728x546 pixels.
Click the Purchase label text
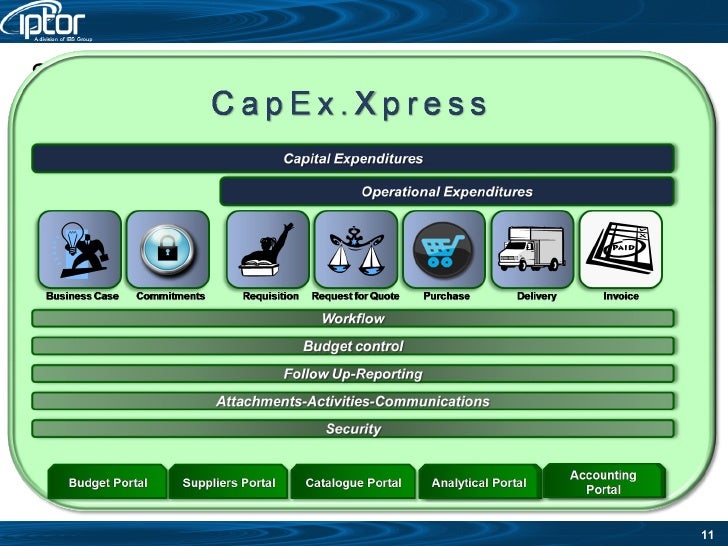click(447, 296)
